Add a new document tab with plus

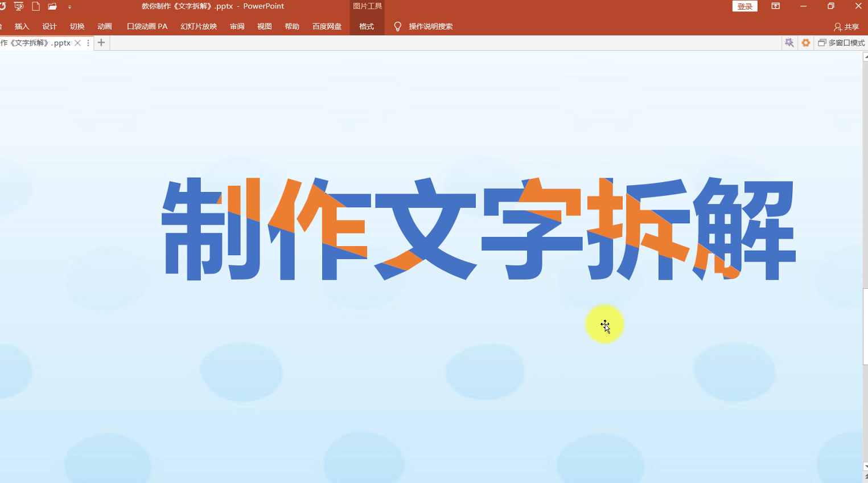pyautogui.click(x=101, y=43)
